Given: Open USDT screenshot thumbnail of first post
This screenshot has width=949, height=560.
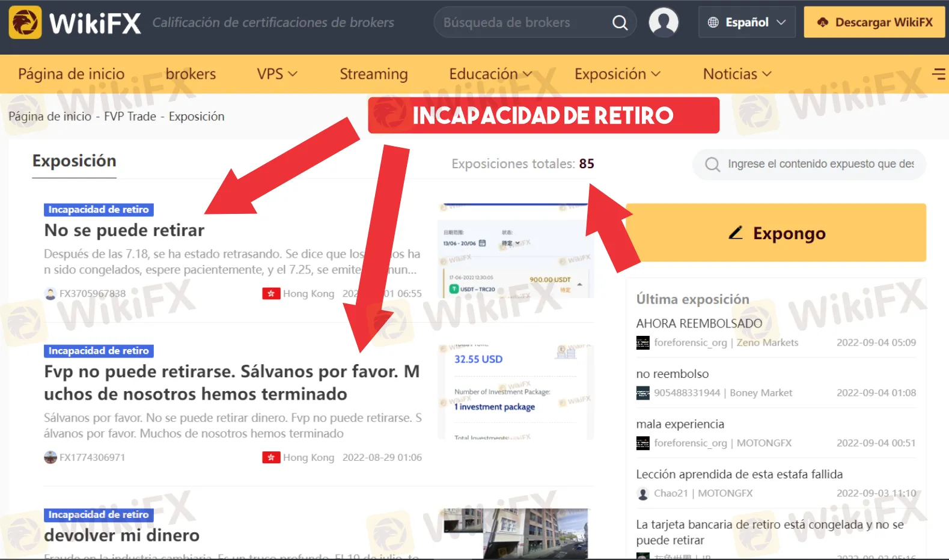Looking at the screenshot, I should [516, 251].
